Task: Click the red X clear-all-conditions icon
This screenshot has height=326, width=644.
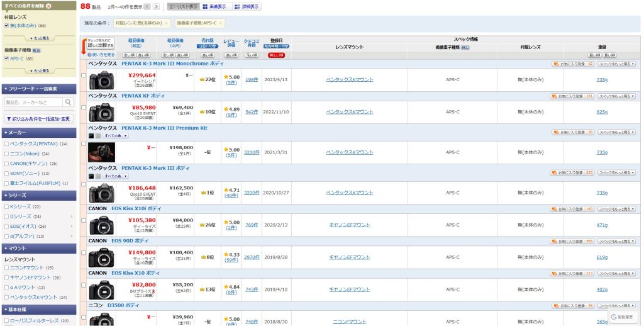Action: tap(49, 6)
